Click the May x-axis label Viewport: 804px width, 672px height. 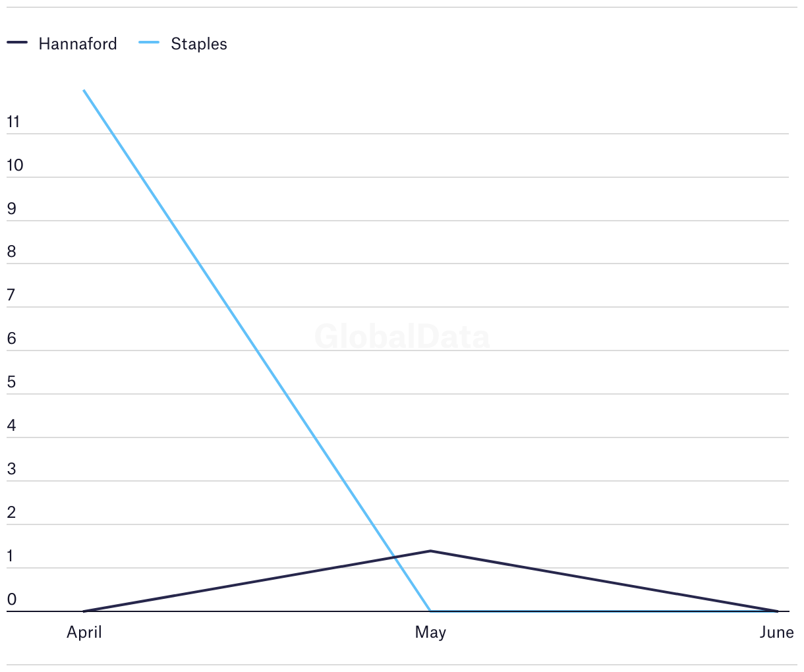tap(430, 632)
